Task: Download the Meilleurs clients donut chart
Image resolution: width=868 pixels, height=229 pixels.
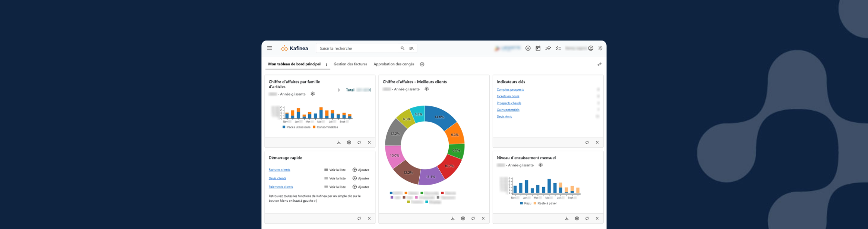Action: (453, 219)
